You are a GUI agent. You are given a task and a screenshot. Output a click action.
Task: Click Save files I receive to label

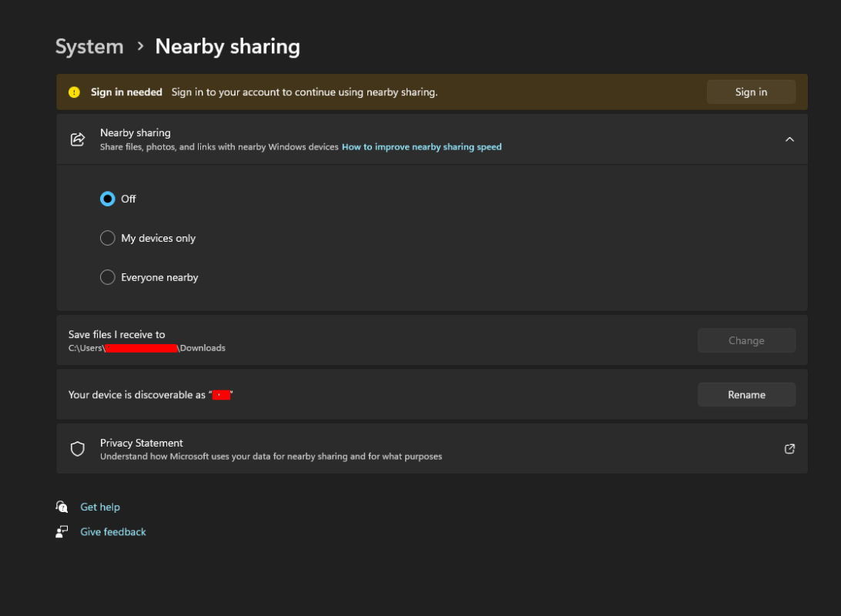click(117, 334)
